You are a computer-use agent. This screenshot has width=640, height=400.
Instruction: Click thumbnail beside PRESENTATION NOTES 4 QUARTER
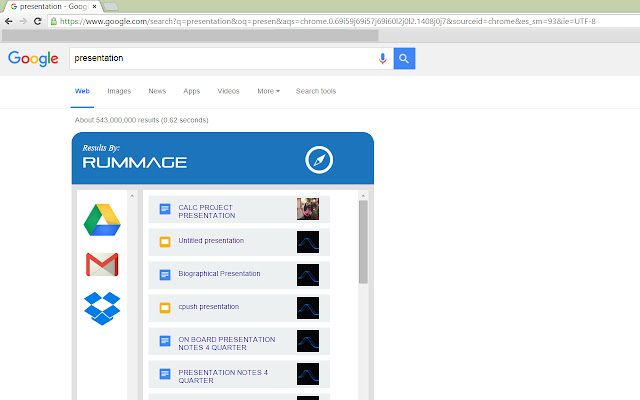308,374
